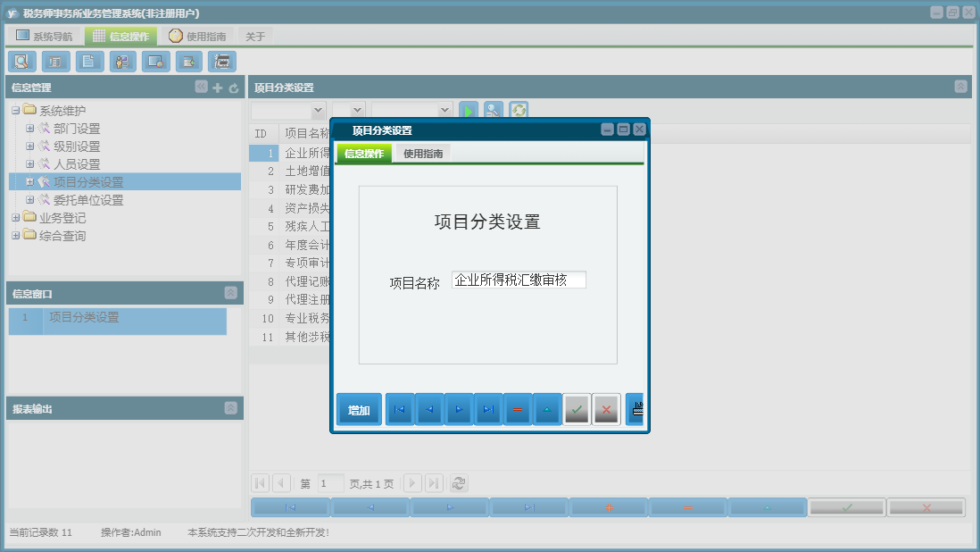980x552 pixels.
Task: Go to first record in dialog navigator
Action: (x=399, y=409)
